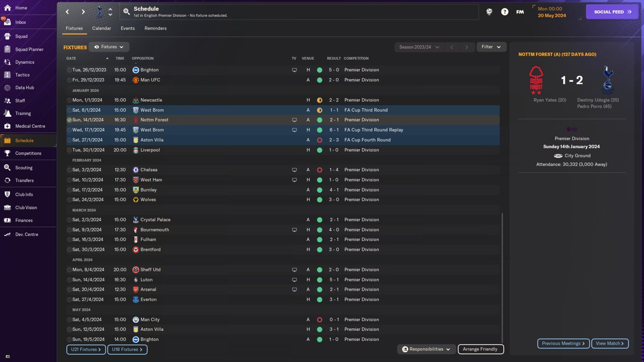644x362 pixels.
Task: Click the Arrange Friendly button
Action: [x=480, y=349]
